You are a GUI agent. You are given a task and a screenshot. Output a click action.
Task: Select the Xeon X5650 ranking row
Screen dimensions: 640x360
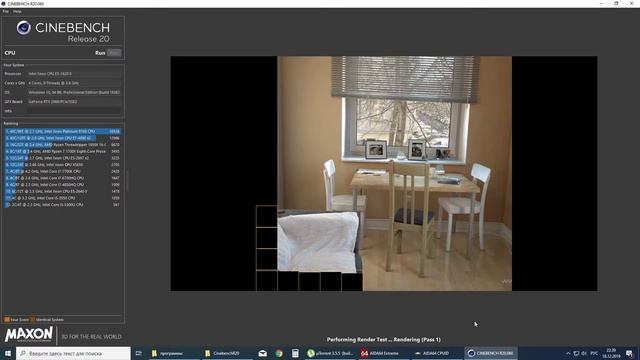click(x=63, y=164)
